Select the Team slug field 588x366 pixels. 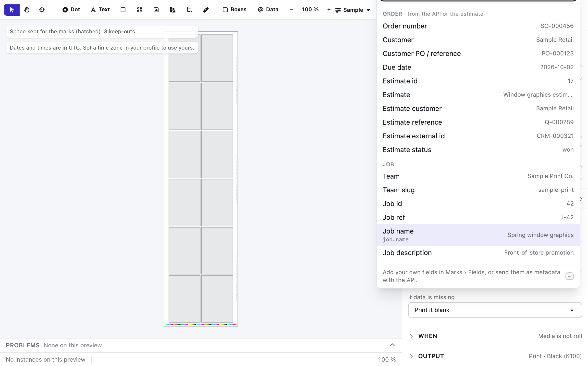coord(478,190)
